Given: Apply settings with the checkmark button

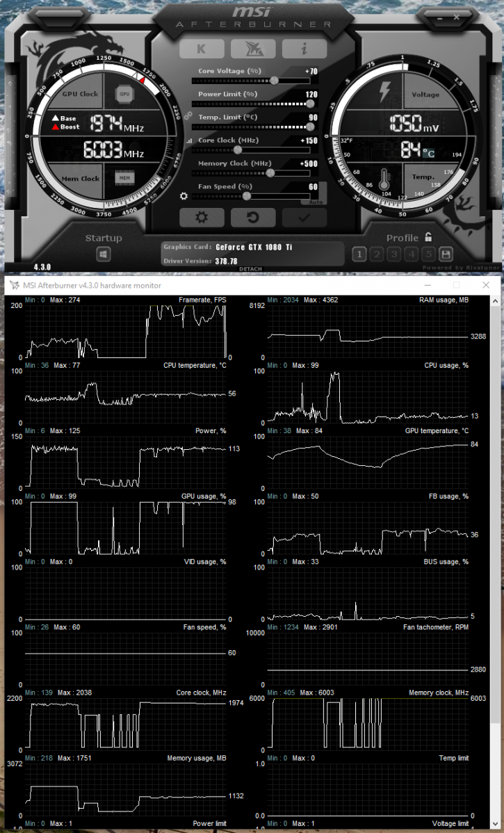Looking at the screenshot, I should point(304,217).
